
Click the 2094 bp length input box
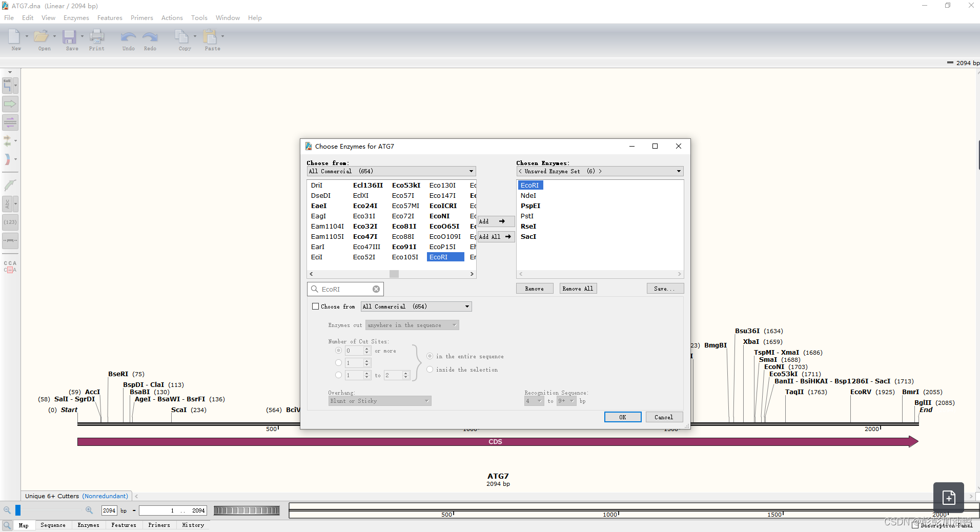coord(109,510)
